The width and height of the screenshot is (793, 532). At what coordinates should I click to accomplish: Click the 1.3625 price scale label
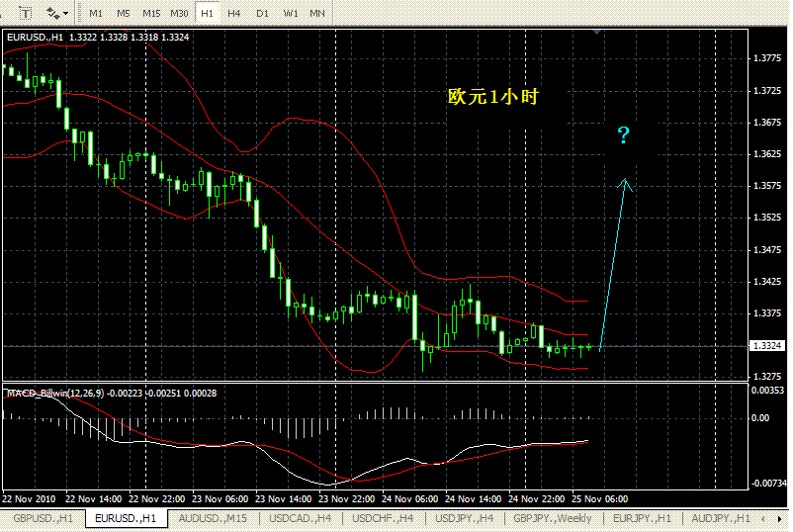[x=767, y=153]
